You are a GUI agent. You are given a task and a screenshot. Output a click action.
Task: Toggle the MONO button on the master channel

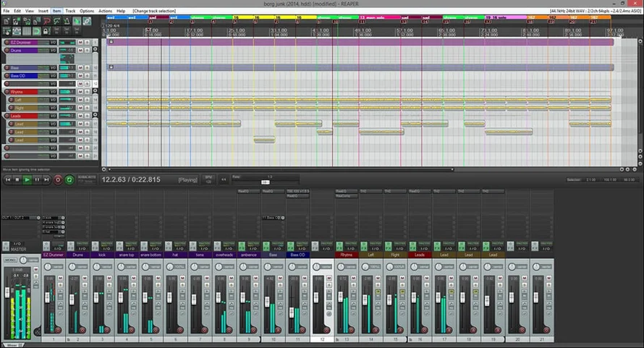tap(10, 259)
